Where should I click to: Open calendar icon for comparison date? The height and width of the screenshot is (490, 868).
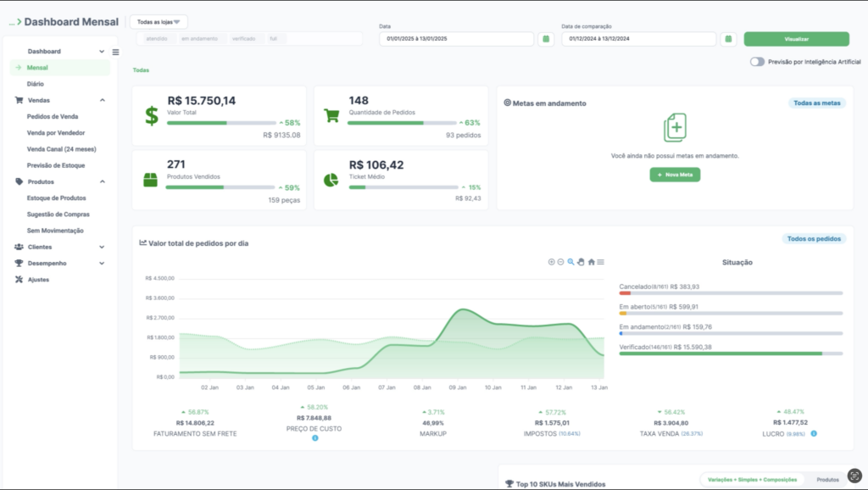pos(728,39)
